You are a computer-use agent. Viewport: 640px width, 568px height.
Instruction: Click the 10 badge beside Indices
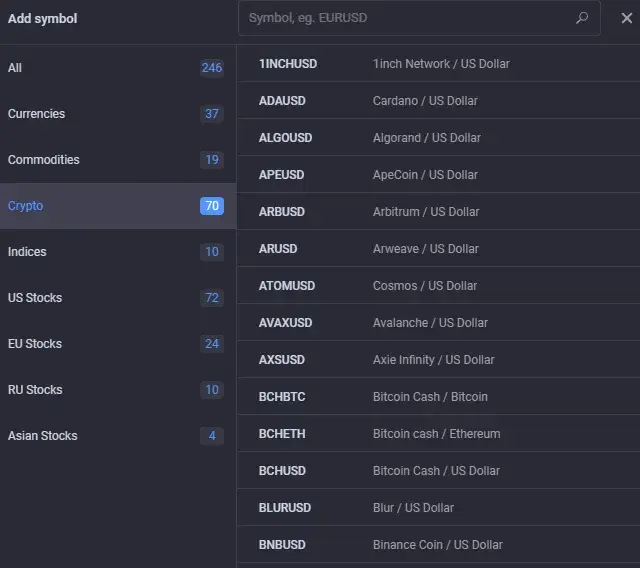point(212,252)
